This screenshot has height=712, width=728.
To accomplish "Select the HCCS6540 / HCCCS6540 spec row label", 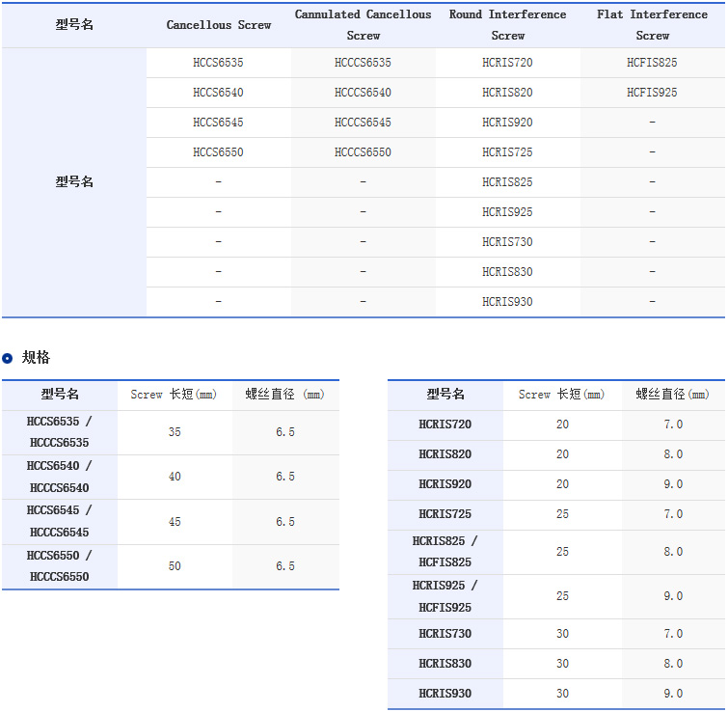I will pyautogui.click(x=60, y=477).
